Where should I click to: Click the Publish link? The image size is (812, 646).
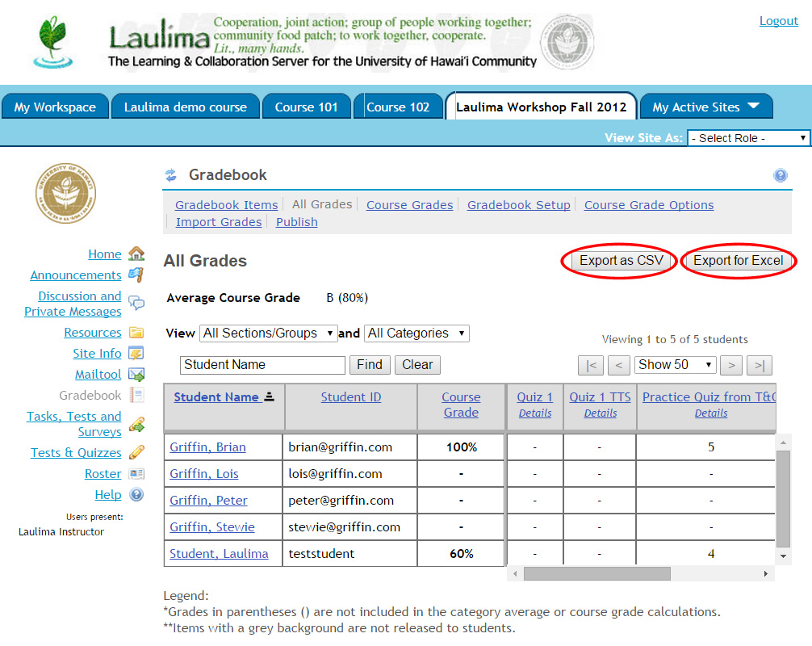click(297, 222)
